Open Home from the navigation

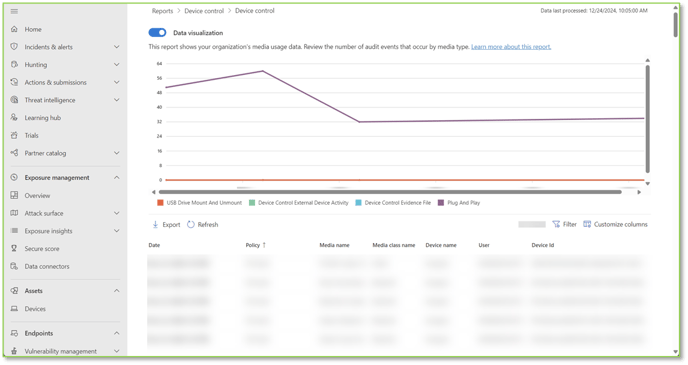click(33, 29)
